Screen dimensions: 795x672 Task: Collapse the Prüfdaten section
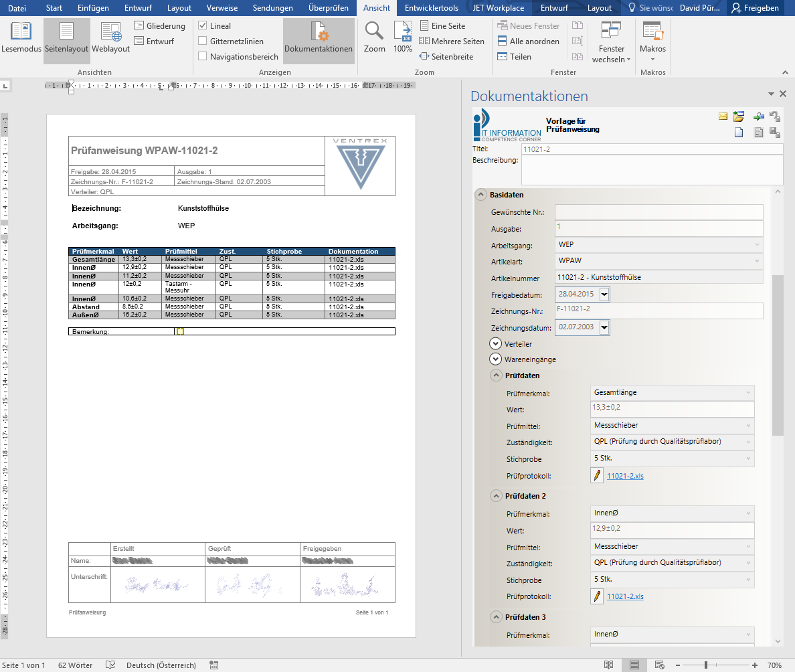coord(496,375)
